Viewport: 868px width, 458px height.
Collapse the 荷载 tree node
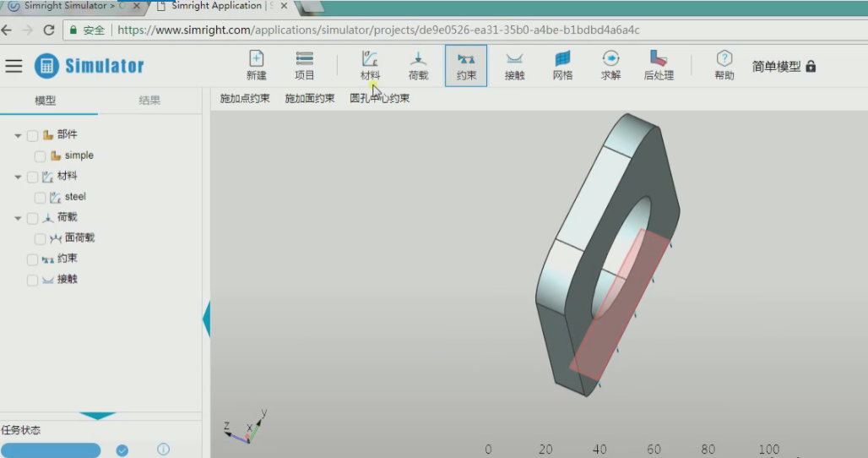[18, 218]
